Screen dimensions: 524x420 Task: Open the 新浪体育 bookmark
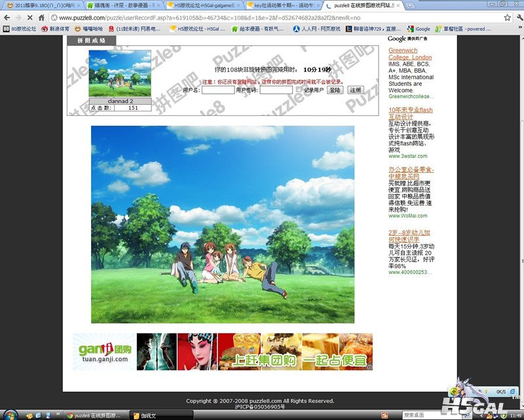click(x=55, y=29)
